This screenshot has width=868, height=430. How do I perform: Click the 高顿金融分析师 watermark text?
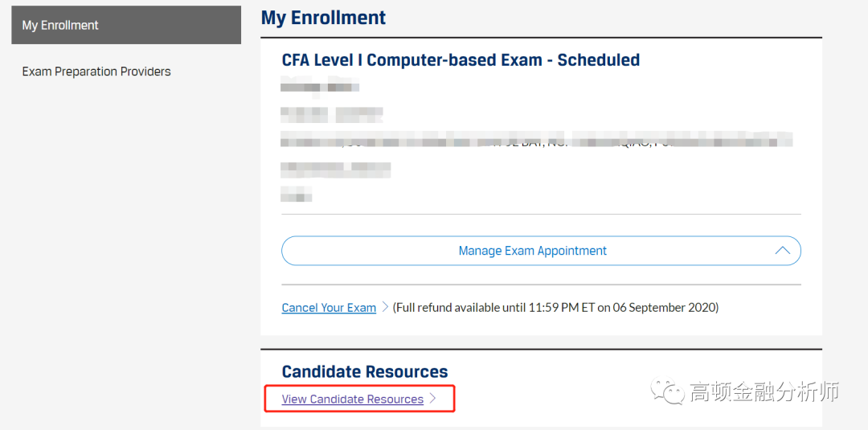pos(764,392)
